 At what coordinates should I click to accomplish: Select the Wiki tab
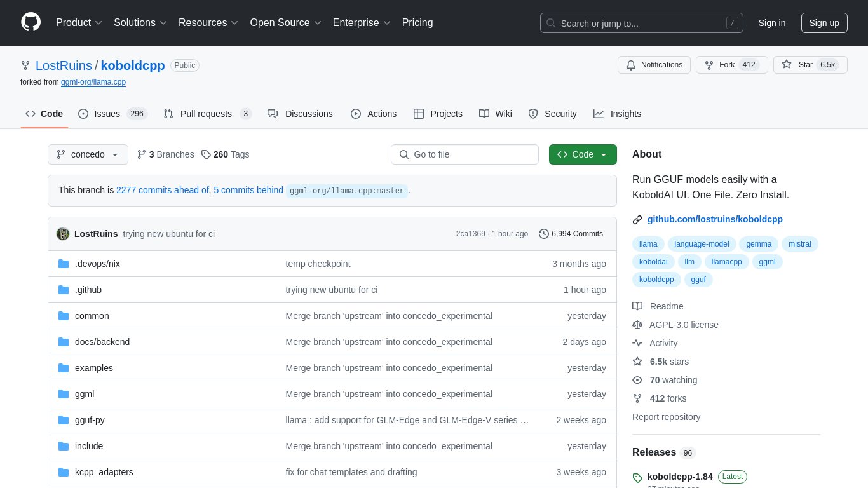coord(496,114)
